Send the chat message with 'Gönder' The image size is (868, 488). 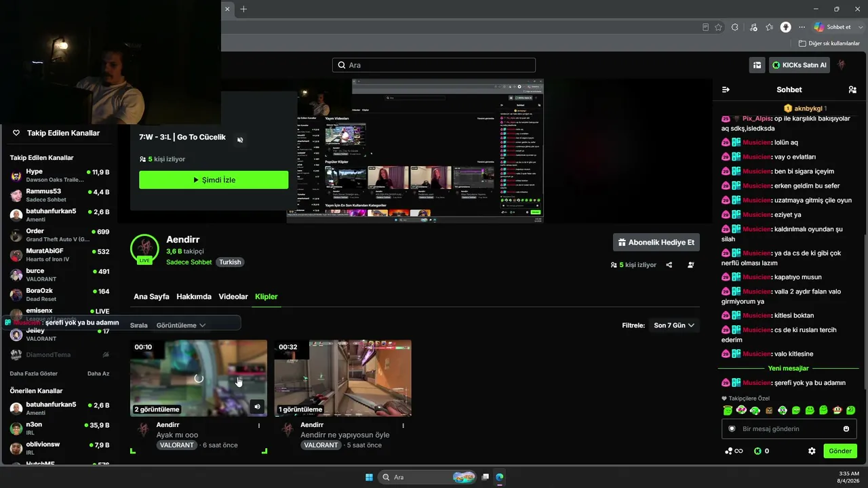tap(840, 451)
